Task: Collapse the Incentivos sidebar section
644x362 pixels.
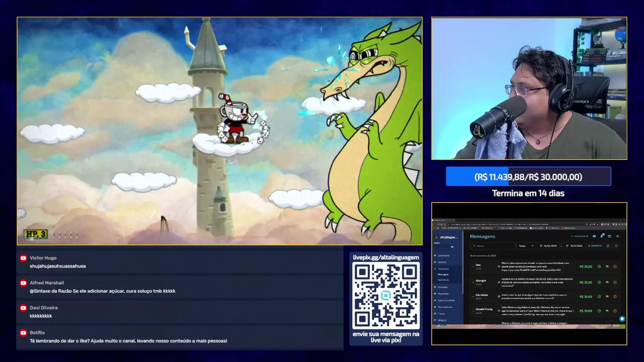Action: tap(447, 269)
